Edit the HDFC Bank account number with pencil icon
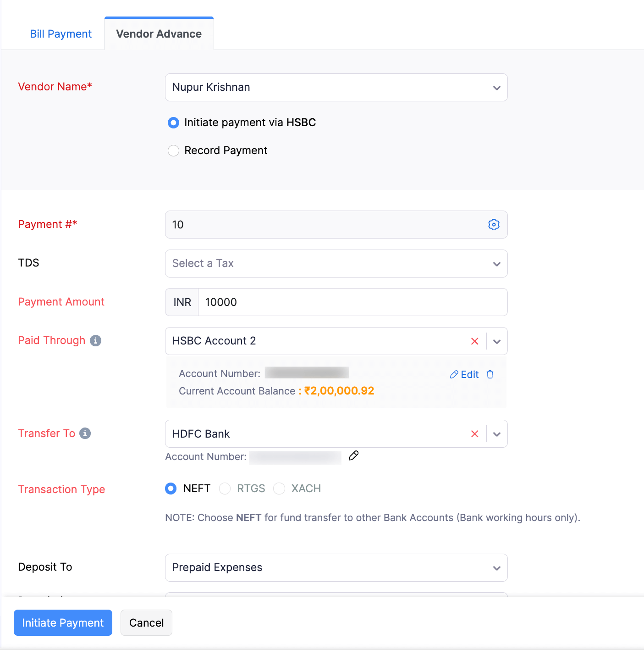This screenshot has width=644, height=650. 353,456
